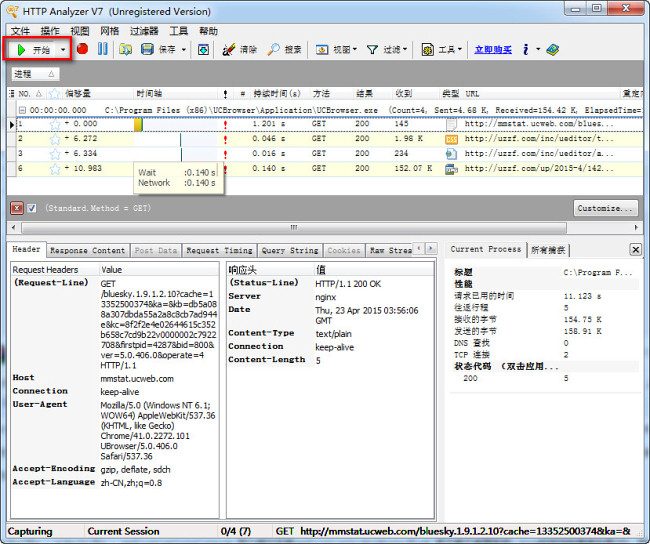Switch to the Response Content tab

click(87, 250)
